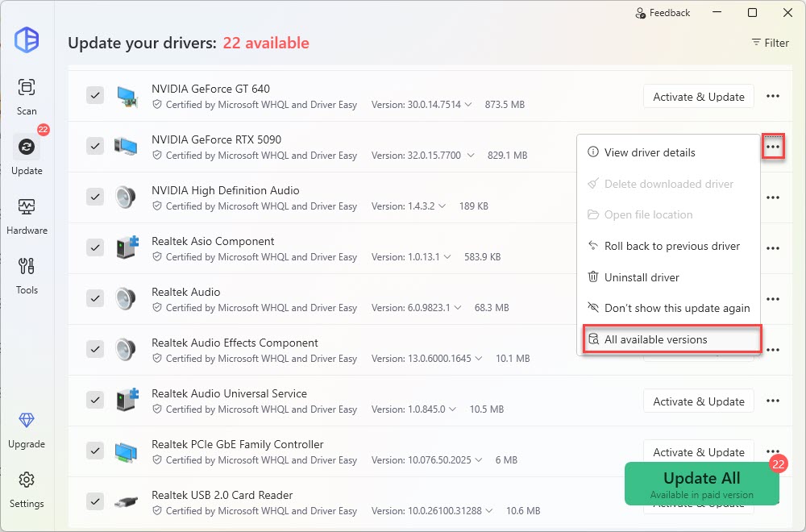Click Activate & Update for Realtek PCIe GbE Controller

click(x=699, y=451)
